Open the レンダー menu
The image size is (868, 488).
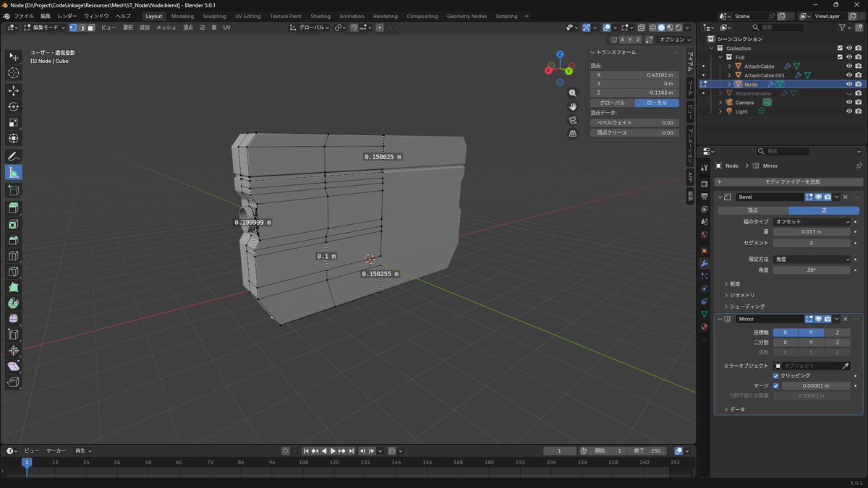[67, 16]
